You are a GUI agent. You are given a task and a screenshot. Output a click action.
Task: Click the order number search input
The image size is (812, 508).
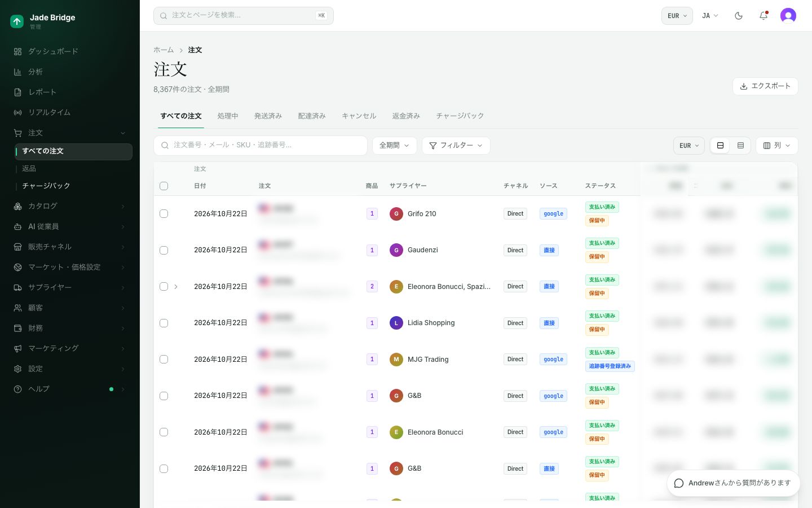[x=261, y=146]
